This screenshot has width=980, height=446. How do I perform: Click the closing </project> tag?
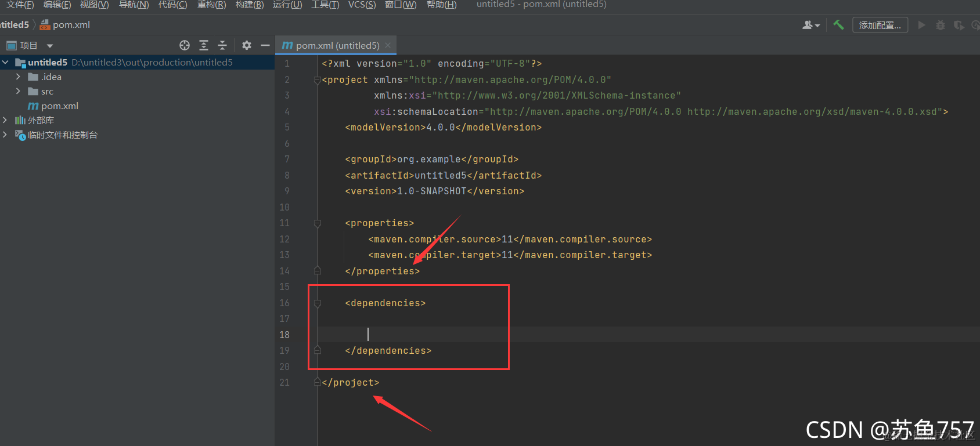point(351,382)
